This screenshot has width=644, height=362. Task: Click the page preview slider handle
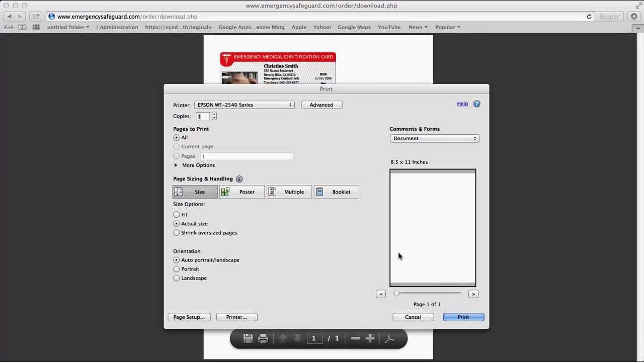click(396, 294)
